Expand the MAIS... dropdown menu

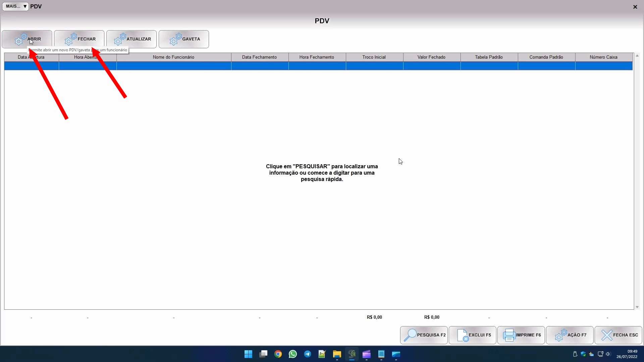coord(15,6)
